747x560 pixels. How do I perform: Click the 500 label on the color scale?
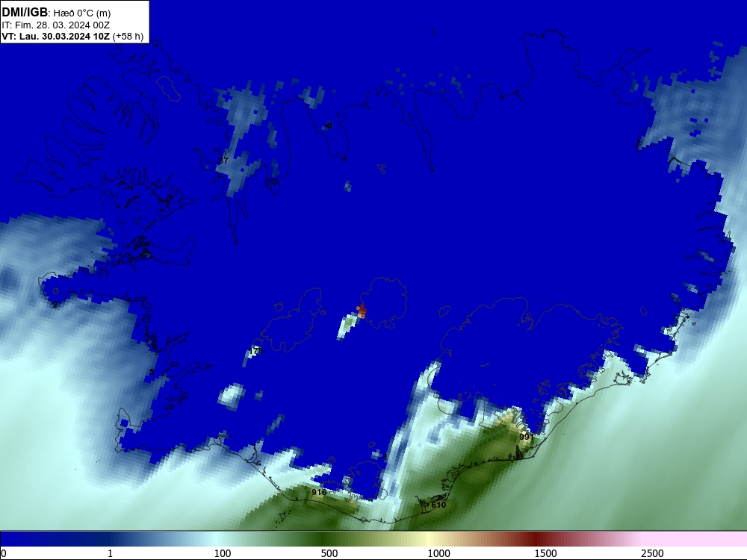(x=329, y=553)
